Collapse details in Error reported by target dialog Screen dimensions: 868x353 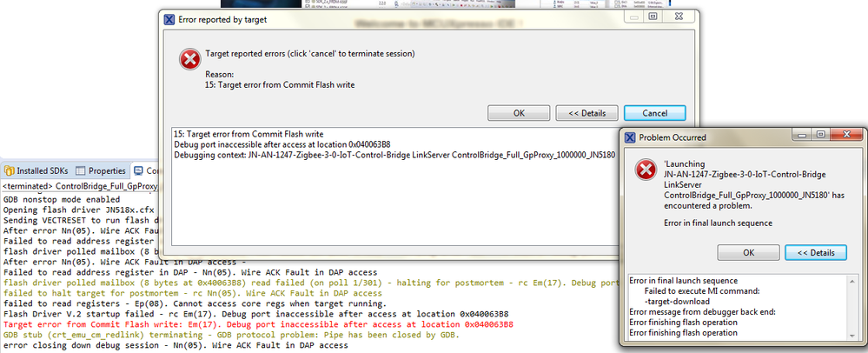(x=586, y=113)
